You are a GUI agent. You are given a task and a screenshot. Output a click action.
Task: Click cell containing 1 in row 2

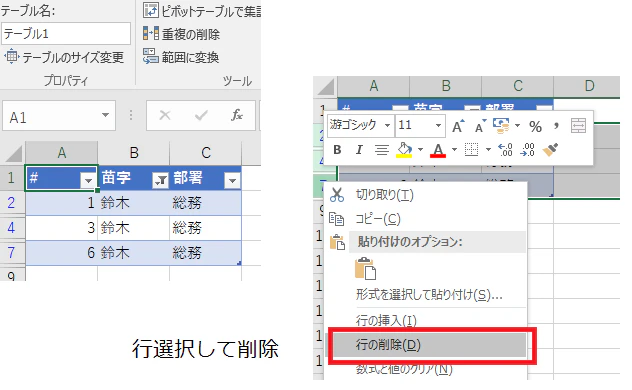tap(61, 203)
